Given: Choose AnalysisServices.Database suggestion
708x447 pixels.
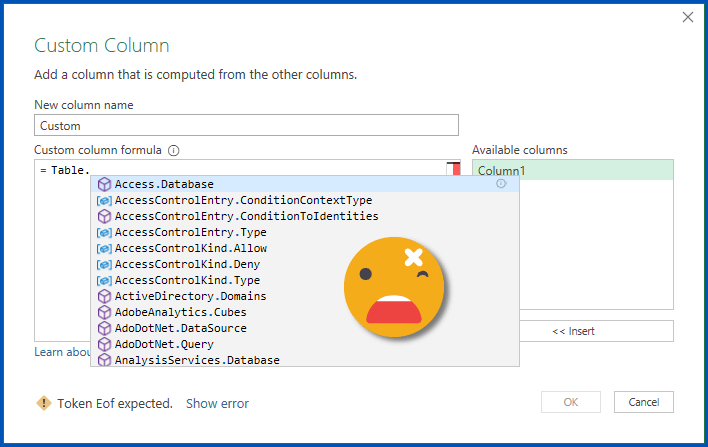Looking at the screenshot, I should coord(197,360).
